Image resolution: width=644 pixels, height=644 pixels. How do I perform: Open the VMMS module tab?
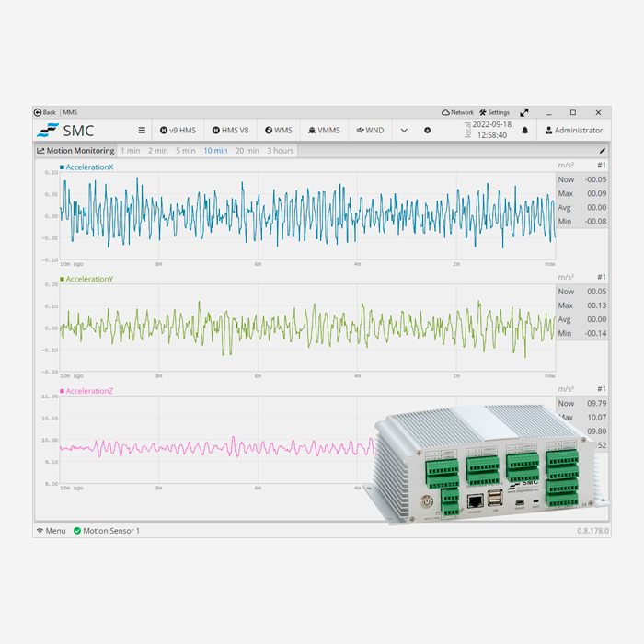point(324,131)
